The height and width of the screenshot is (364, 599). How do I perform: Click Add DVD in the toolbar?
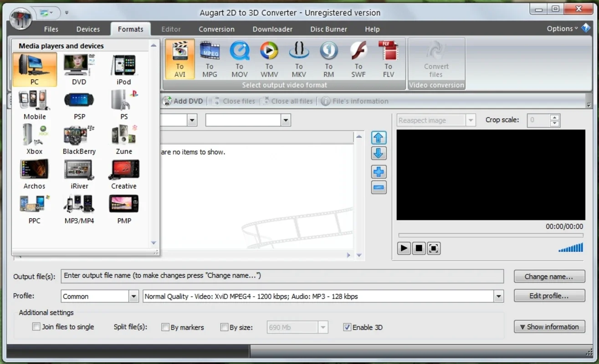click(183, 101)
